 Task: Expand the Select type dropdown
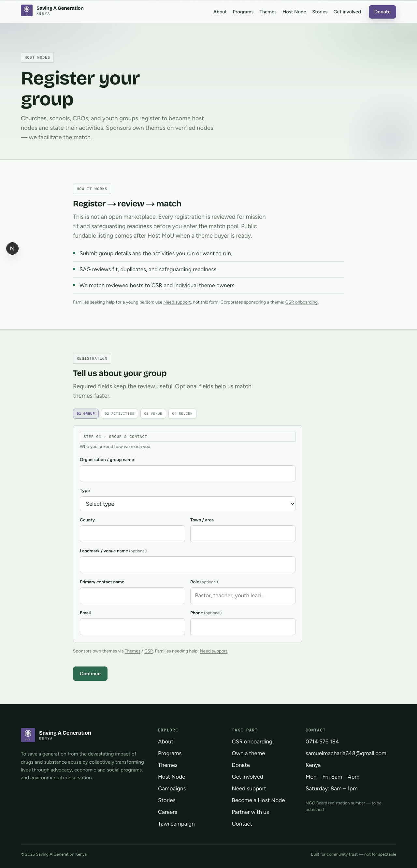tap(187, 504)
